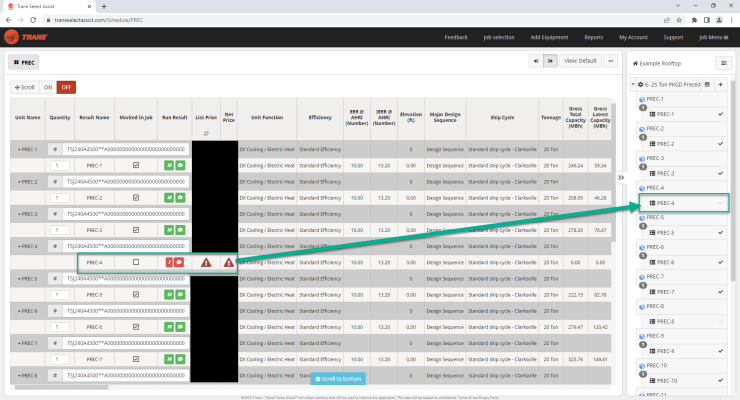Open the Support menu
Image resolution: width=740 pixels, height=400 pixels.
tap(673, 37)
